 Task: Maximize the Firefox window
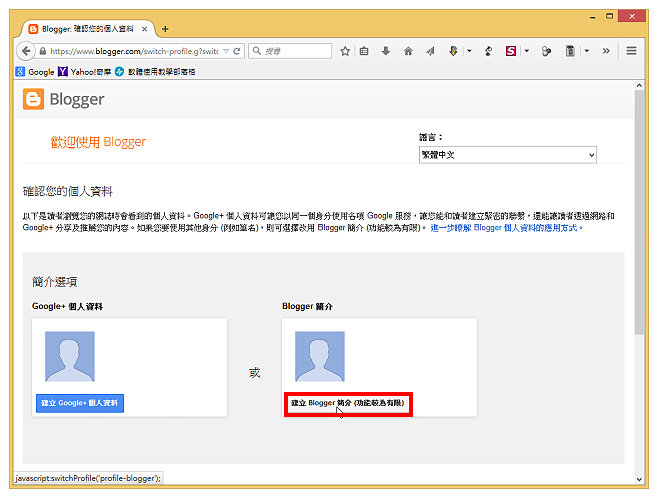point(609,16)
